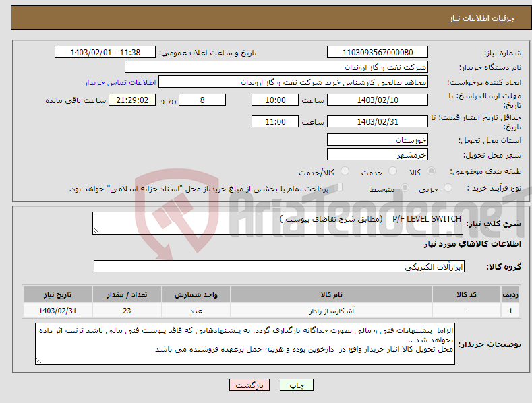Click the buyer name field شرکت نفت و گاز اروندان
Image resolution: width=532 pixels, height=403 pixels.
[x=276, y=67]
